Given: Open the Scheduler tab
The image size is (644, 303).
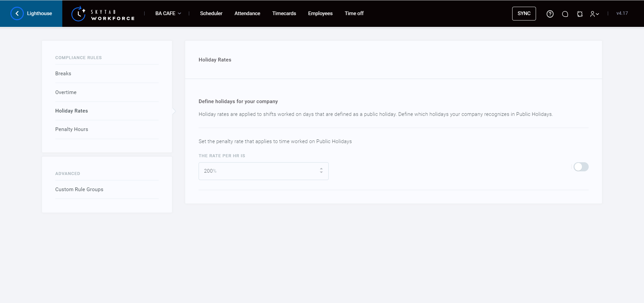Looking at the screenshot, I should pos(211,13).
